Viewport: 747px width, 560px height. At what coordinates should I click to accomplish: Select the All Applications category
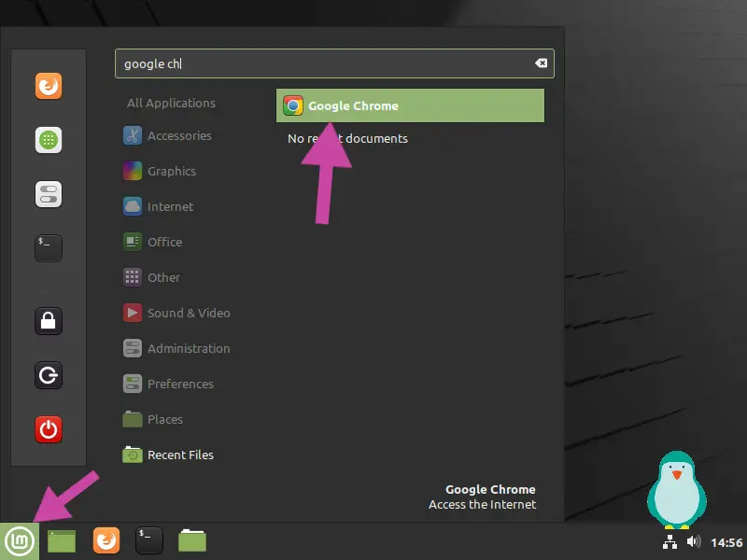[171, 103]
